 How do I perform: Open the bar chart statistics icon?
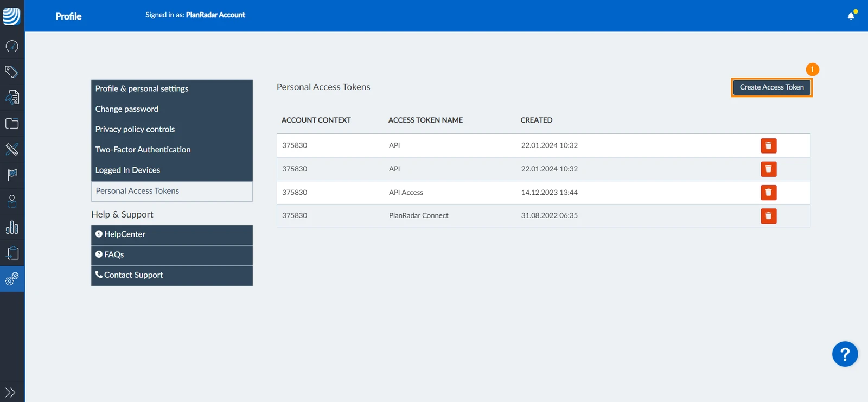[12, 227]
